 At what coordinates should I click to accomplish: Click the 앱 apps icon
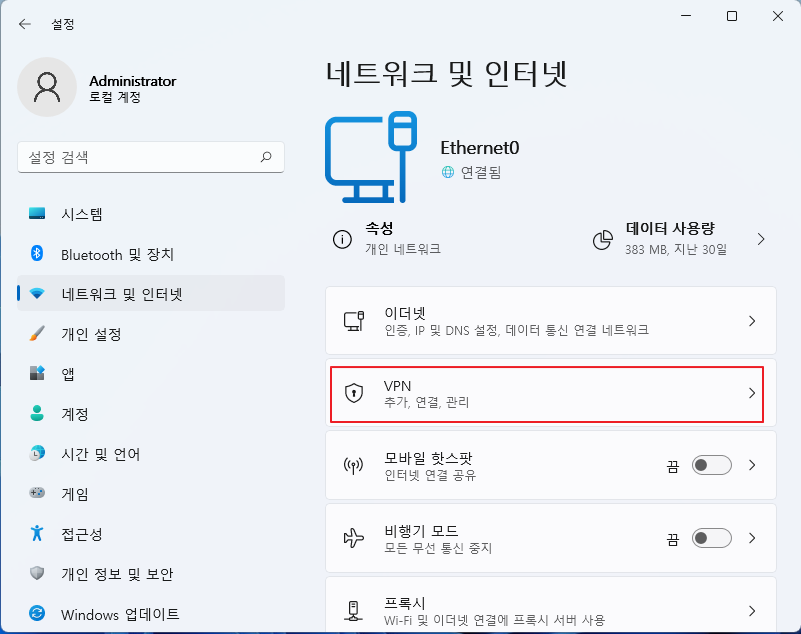(37, 373)
